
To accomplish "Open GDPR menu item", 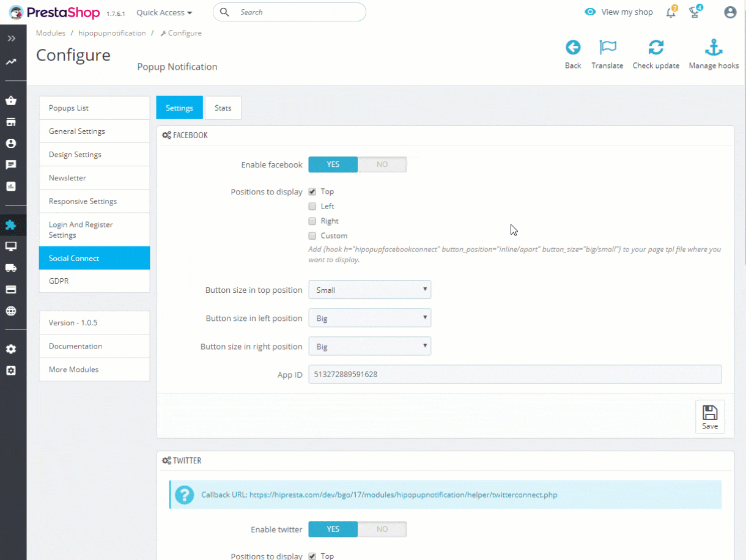I will 95,281.
